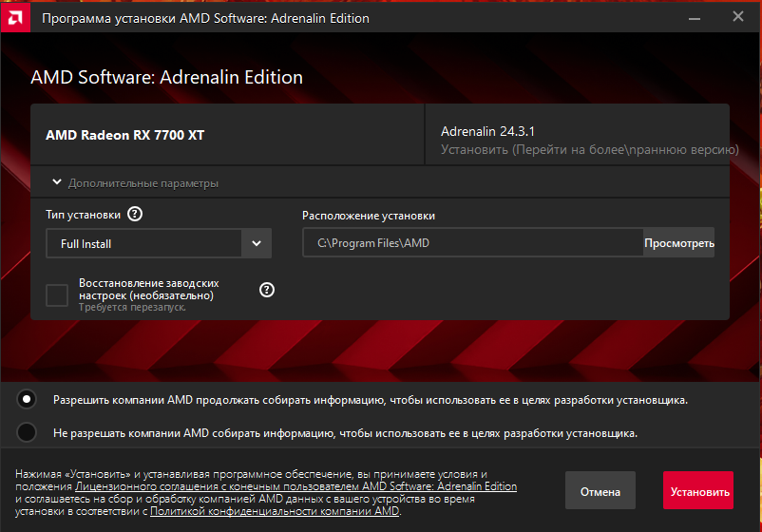The width and height of the screenshot is (762, 532).
Task: Click Просмотреть to browse install folder
Action: 679,243
